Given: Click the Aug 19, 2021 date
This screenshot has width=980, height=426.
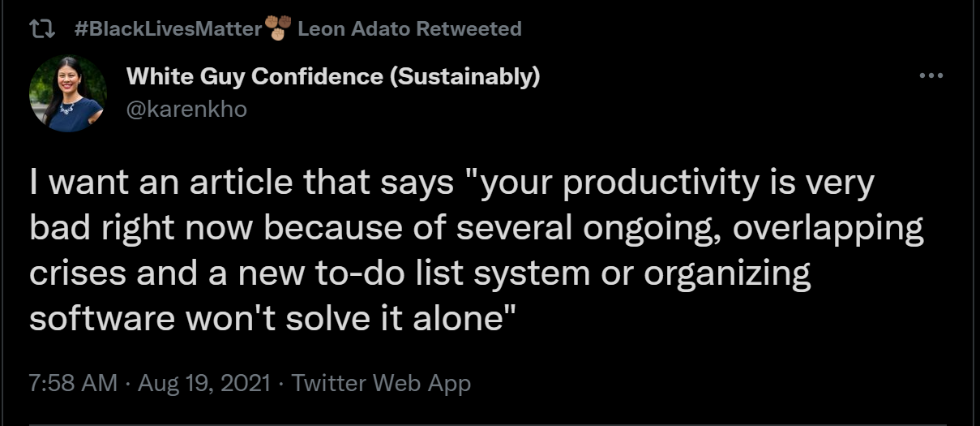Looking at the screenshot, I should tap(204, 383).
